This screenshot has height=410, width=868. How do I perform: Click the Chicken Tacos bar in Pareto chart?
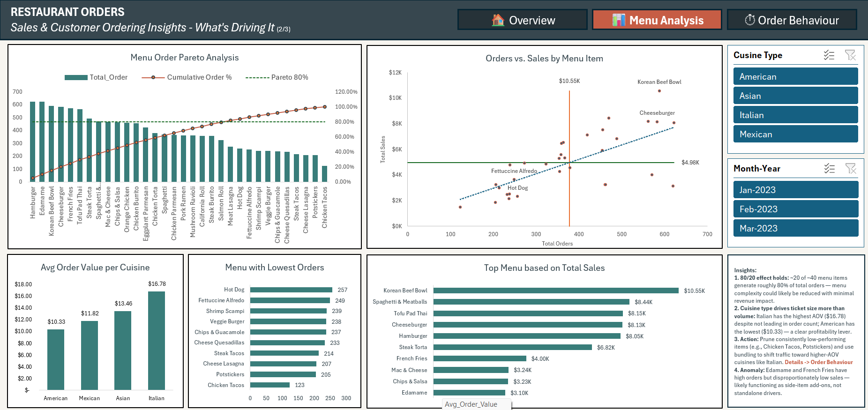click(324, 174)
